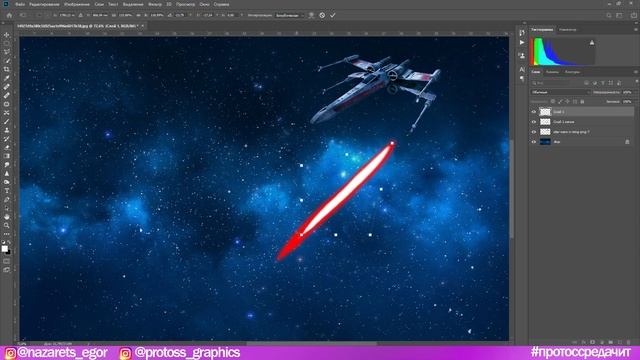640x360 pixels.
Task: Create a new layer from panel bottom
Action: [620, 342]
